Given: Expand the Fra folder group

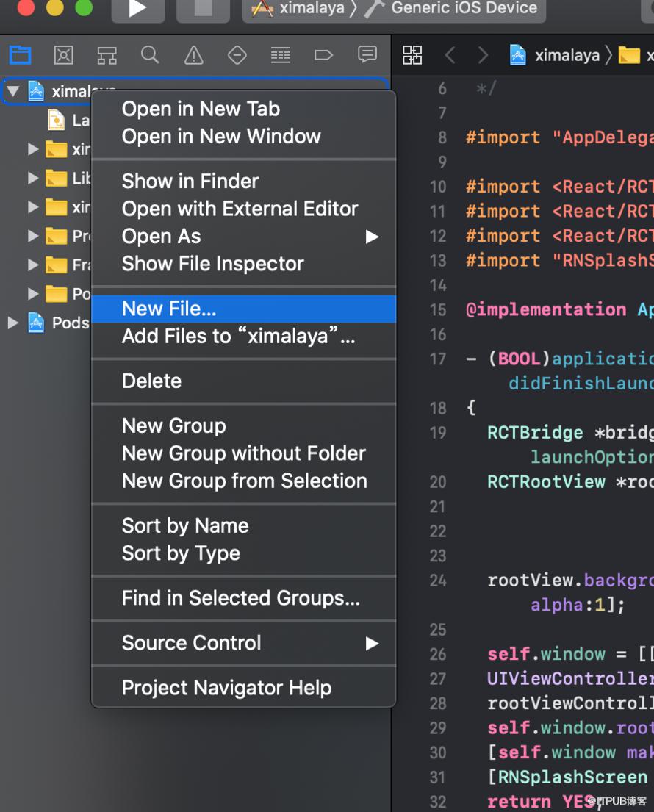Looking at the screenshot, I should (33, 265).
